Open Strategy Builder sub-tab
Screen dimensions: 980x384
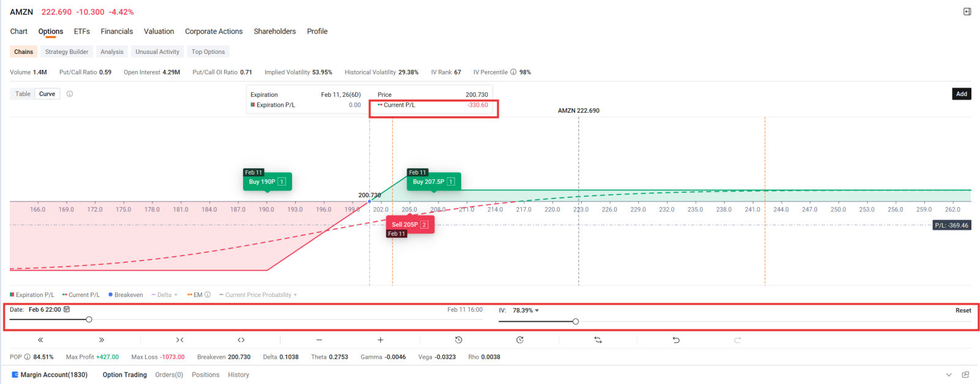pyautogui.click(x=67, y=52)
